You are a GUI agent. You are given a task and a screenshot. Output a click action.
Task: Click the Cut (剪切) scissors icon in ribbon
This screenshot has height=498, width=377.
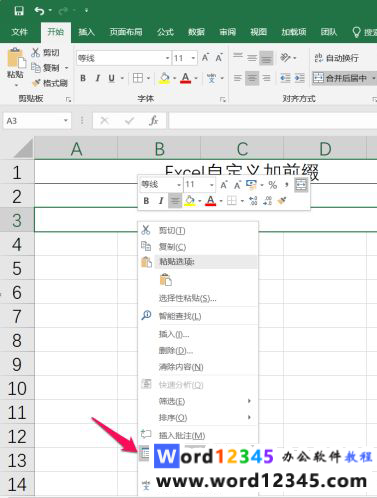(x=36, y=52)
